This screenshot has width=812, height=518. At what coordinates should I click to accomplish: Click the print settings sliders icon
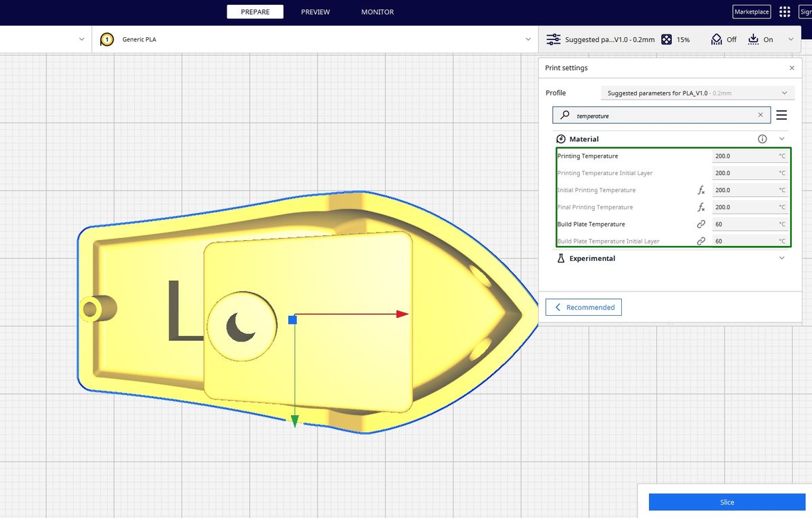tap(553, 39)
